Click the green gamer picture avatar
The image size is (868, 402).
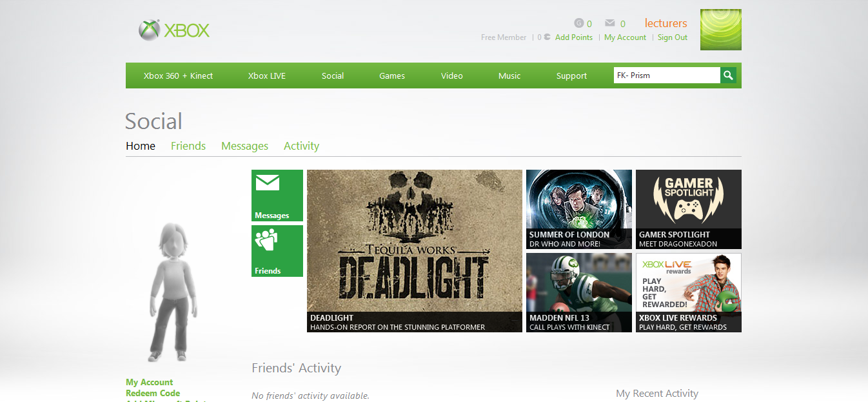click(721, 30)
